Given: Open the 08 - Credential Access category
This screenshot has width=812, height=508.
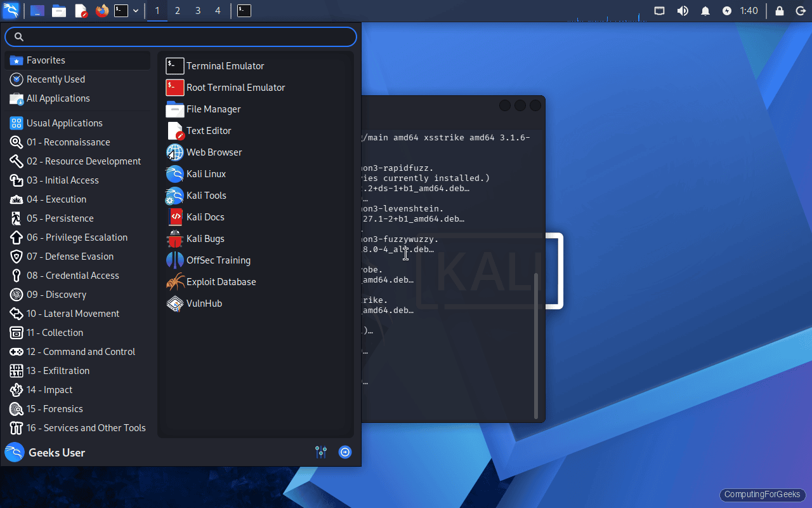Looking at the screenshot, I should pyautogui.click(x=72, y=275).
